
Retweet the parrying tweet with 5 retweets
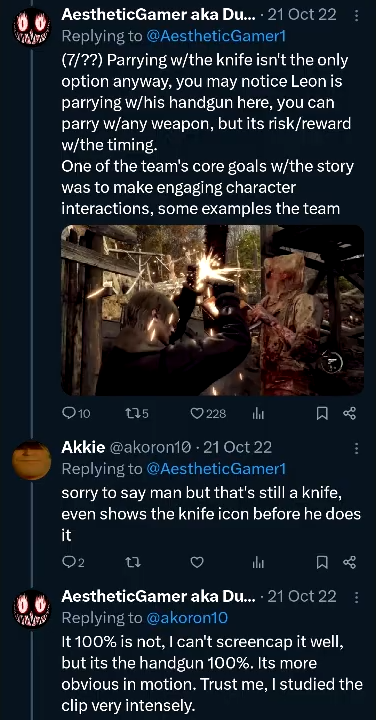coord(137,414)
